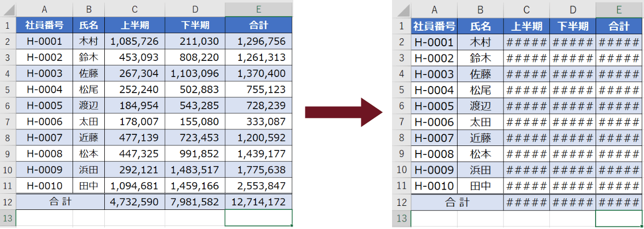
Task: Click the name 田中 in right table
Action: [x=480, y=186]
